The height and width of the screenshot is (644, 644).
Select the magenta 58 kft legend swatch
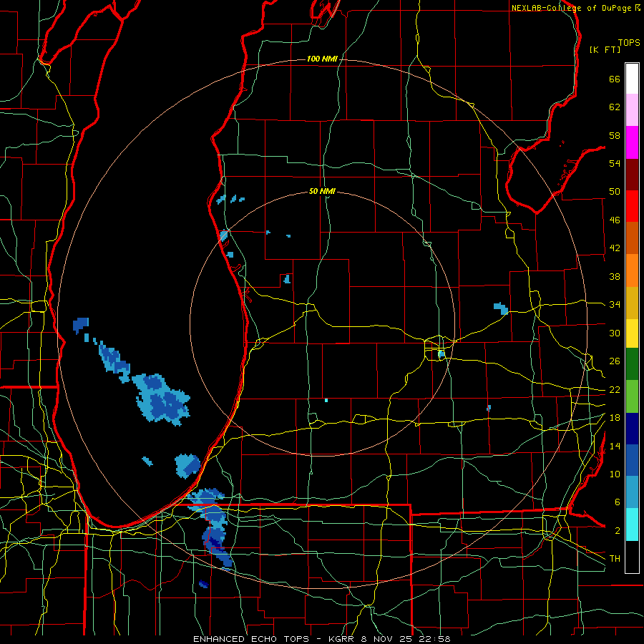(632, 142)
